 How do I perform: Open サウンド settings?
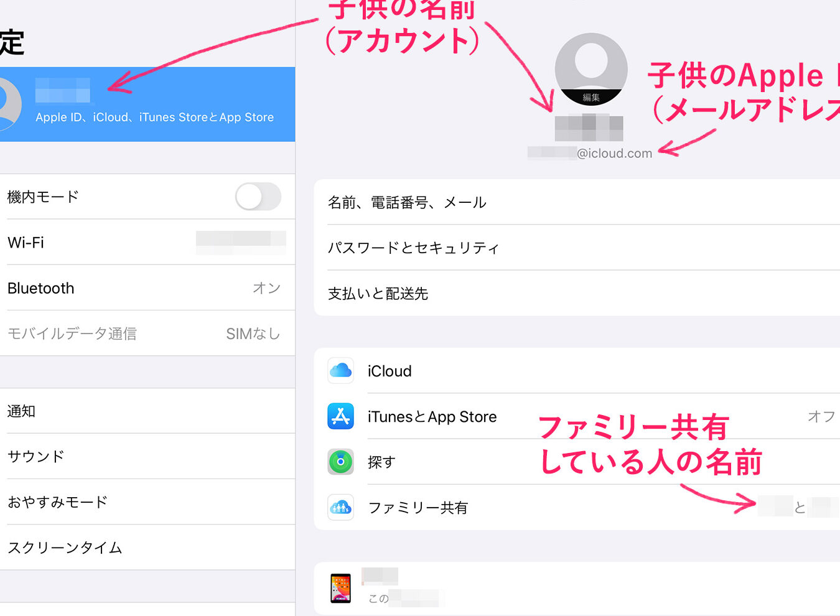click(147, 456)
